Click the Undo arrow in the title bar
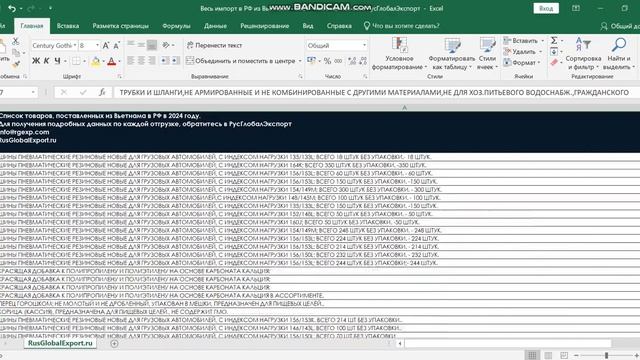Screen dimensions: 640x360 12,8
